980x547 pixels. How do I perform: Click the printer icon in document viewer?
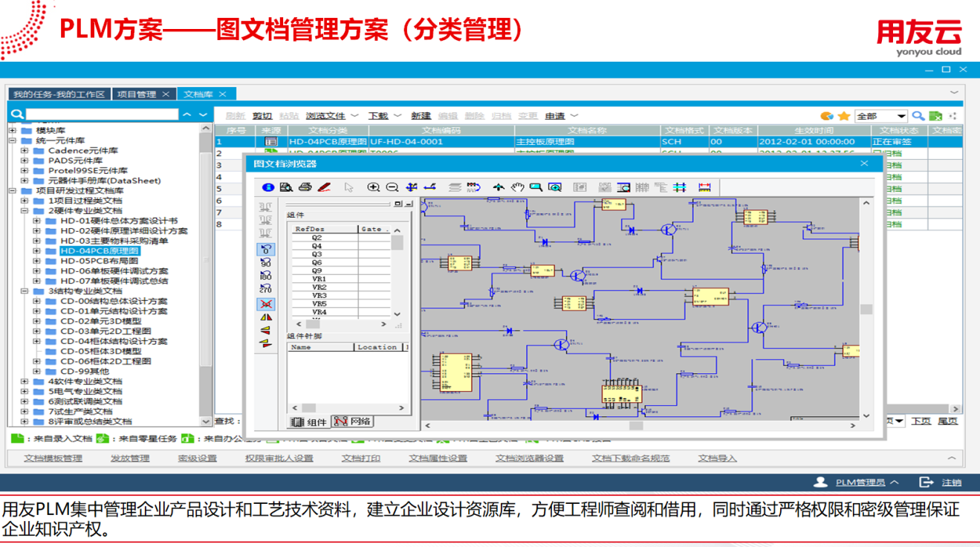(305, 188)
